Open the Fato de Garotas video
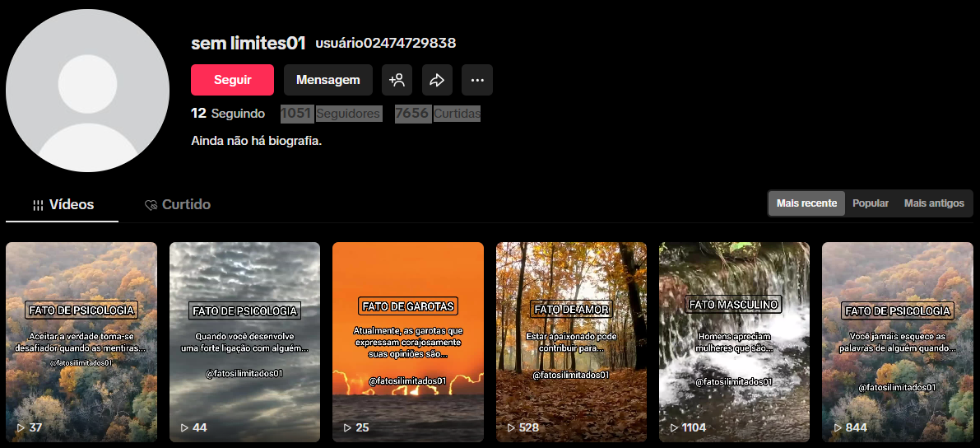The image size is (980, 448). point(408,343)
